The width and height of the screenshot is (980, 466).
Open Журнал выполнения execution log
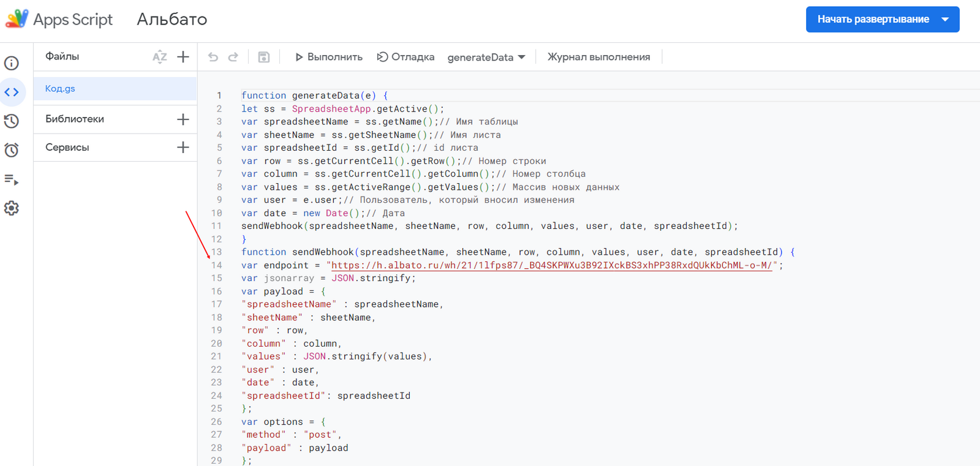tap(598, 57)
